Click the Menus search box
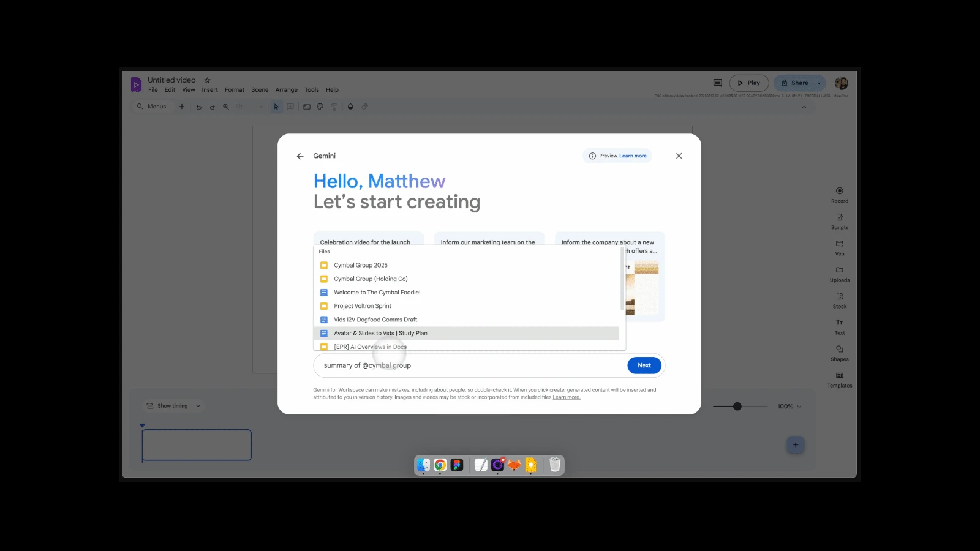 152,107
